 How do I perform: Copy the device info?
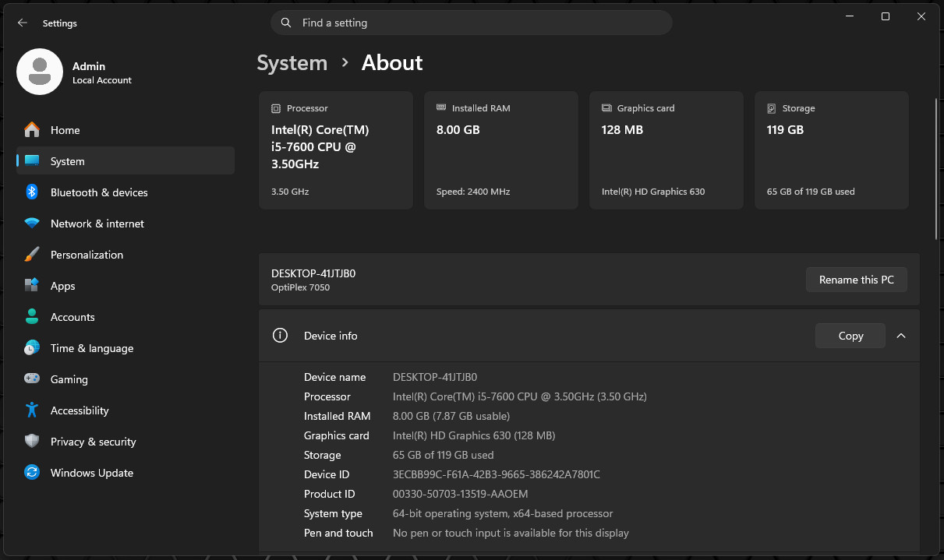tap(850, 336)
